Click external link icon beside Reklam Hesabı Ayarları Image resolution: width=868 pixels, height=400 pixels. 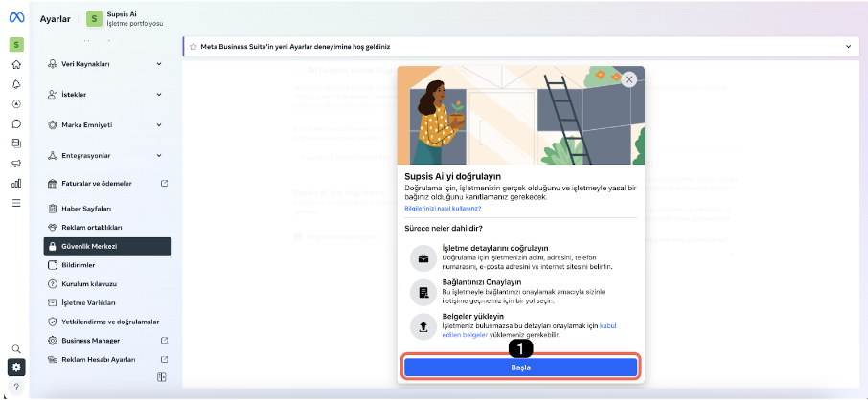pyautogui.click(x=164, y=359)
